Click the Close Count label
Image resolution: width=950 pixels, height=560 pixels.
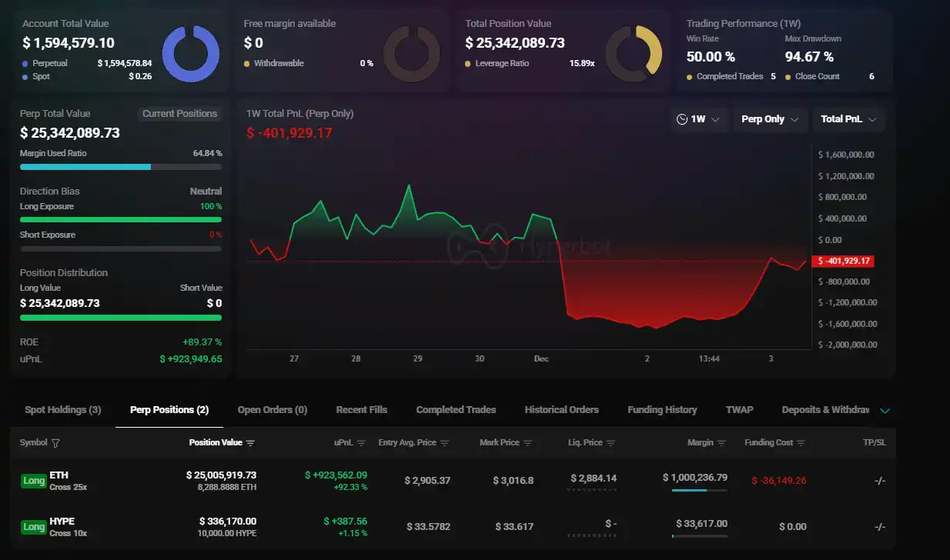pos(818,76)
